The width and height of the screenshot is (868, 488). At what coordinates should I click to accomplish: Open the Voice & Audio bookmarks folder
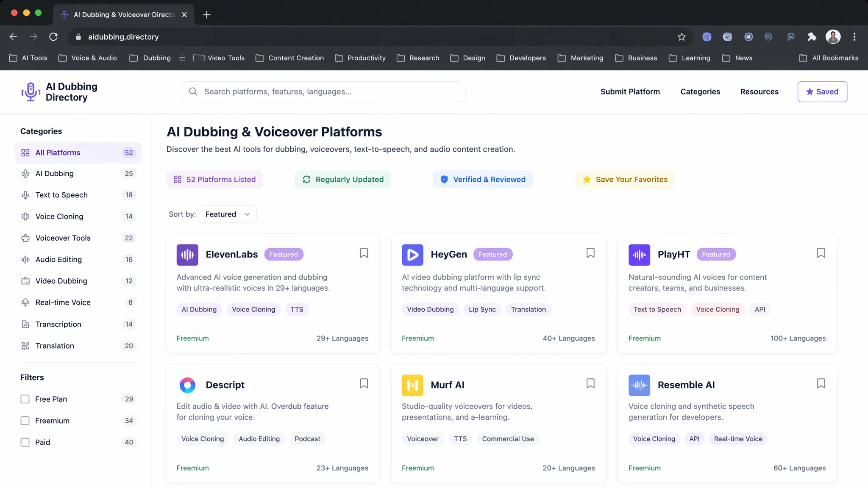(88, 58)
